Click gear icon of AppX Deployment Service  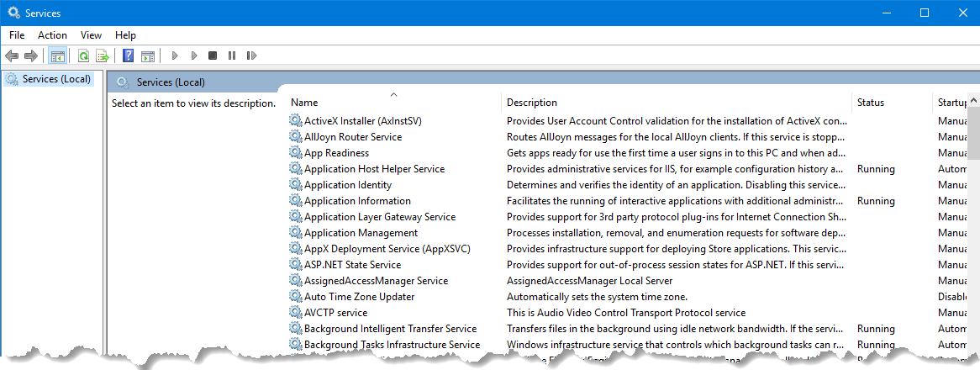(x=296, y=249)
